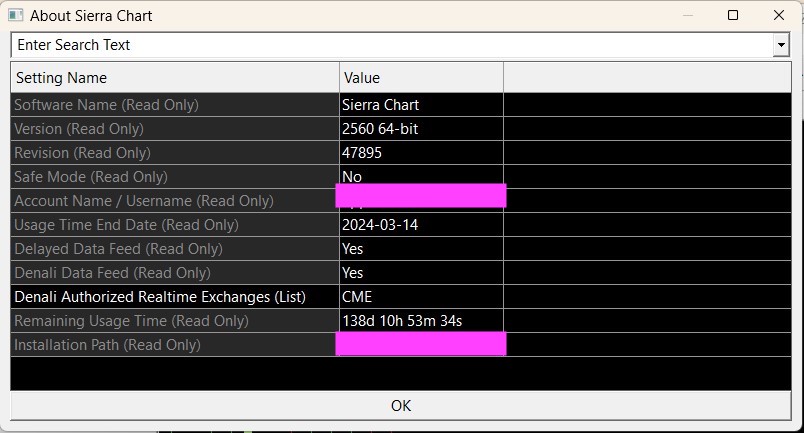Click the Denali Data Feed Yes value
The image size is (804, 433).
click(353, 273)
